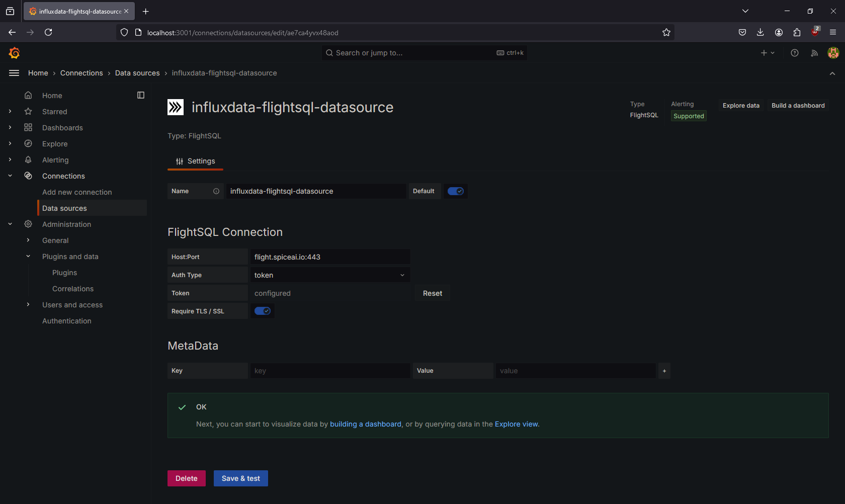Undock the sidebar menu panel icon
The height and width of the screenshot is (504, 845).
pyautogui.click(x=141, y=95)
